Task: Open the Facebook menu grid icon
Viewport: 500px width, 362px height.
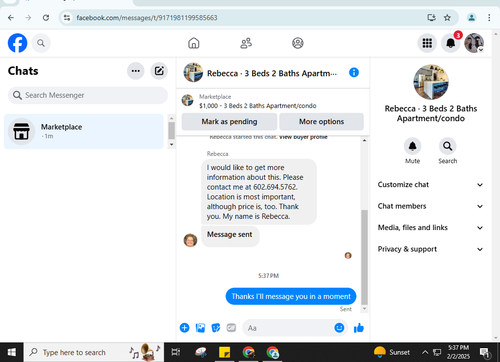Action: tap(427, 43)
